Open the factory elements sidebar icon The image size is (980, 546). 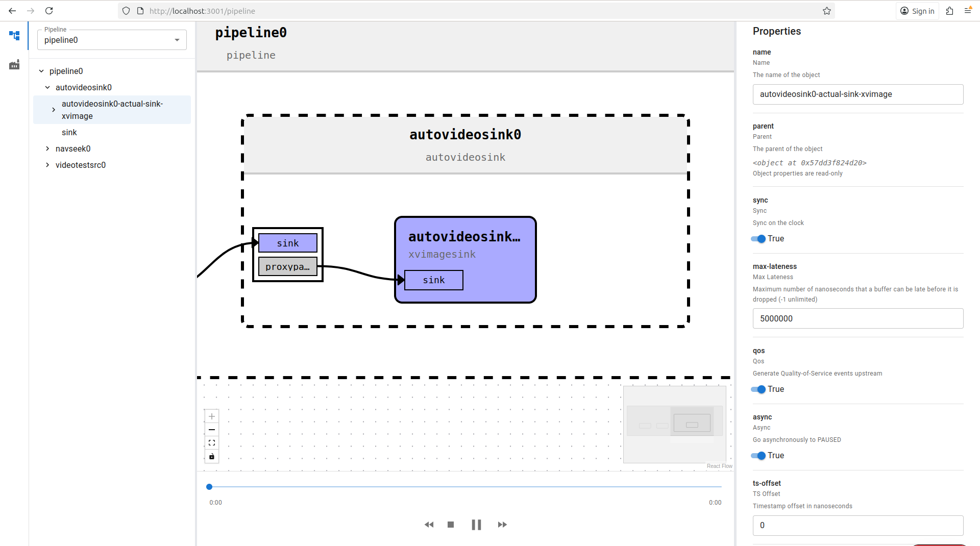click(x=14, y=65)
